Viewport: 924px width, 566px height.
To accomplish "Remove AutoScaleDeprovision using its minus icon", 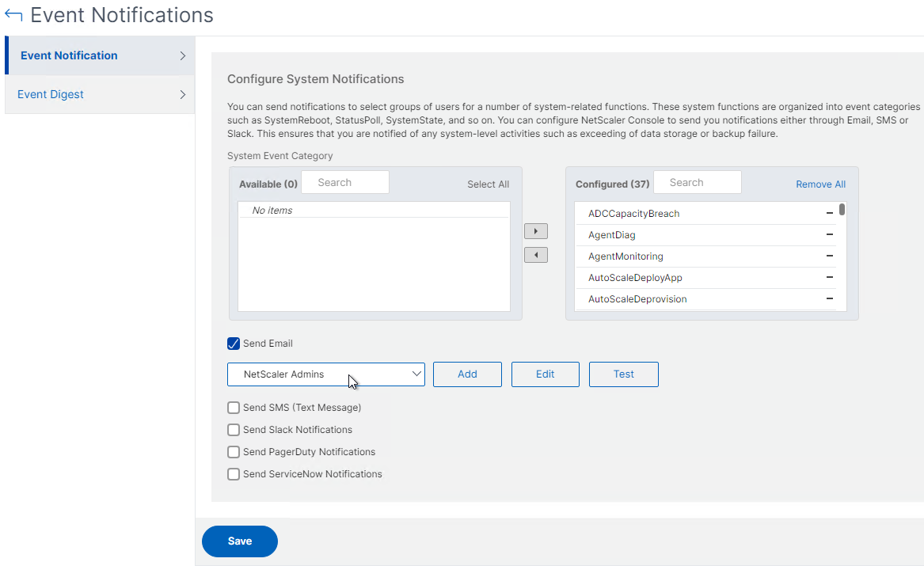I will tap(829, 298).
